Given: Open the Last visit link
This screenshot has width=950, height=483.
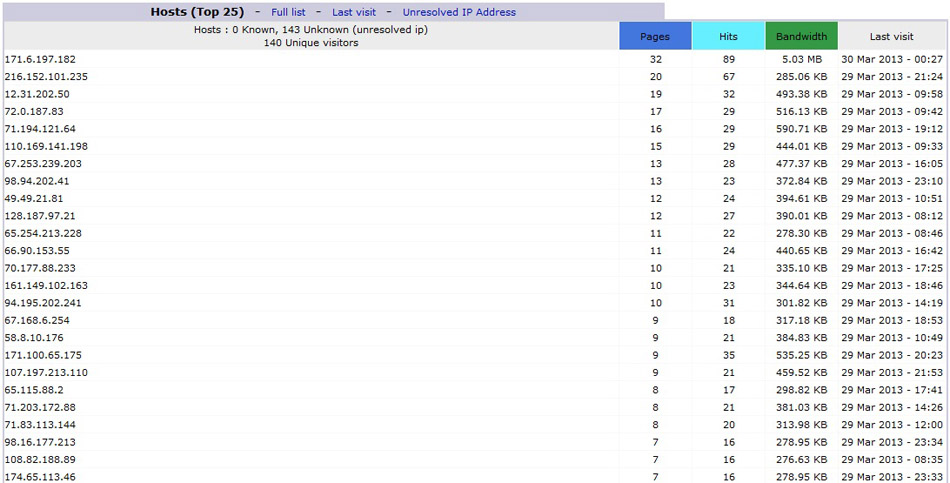Looking at the screenshot, I should pos(354,12).
